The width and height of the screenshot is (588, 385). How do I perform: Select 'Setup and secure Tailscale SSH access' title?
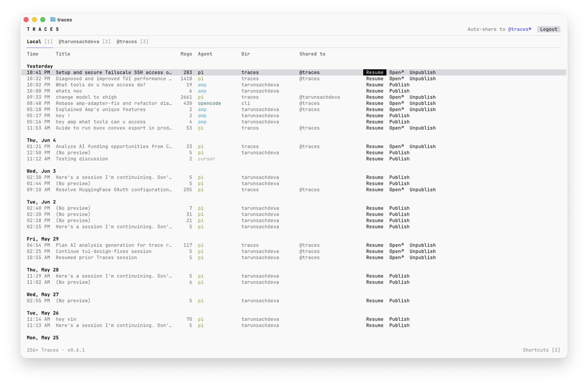pos(114,73)
